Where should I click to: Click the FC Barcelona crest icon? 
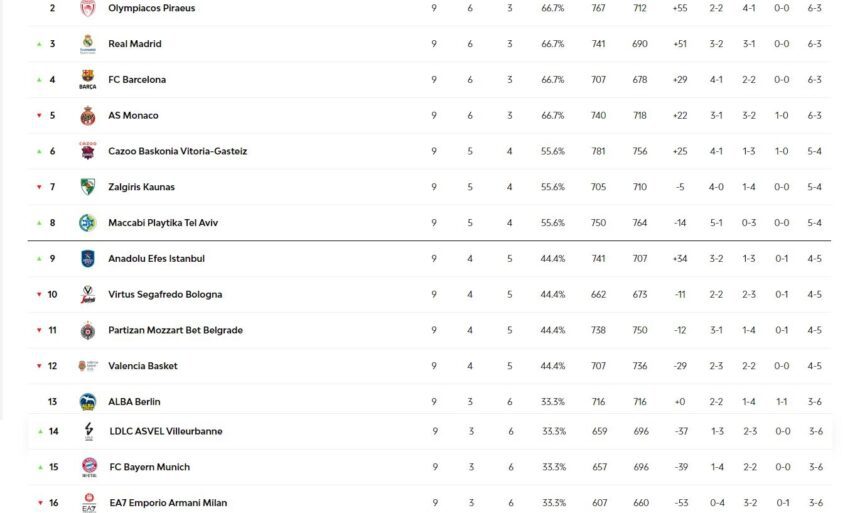(x=88, y=80)
